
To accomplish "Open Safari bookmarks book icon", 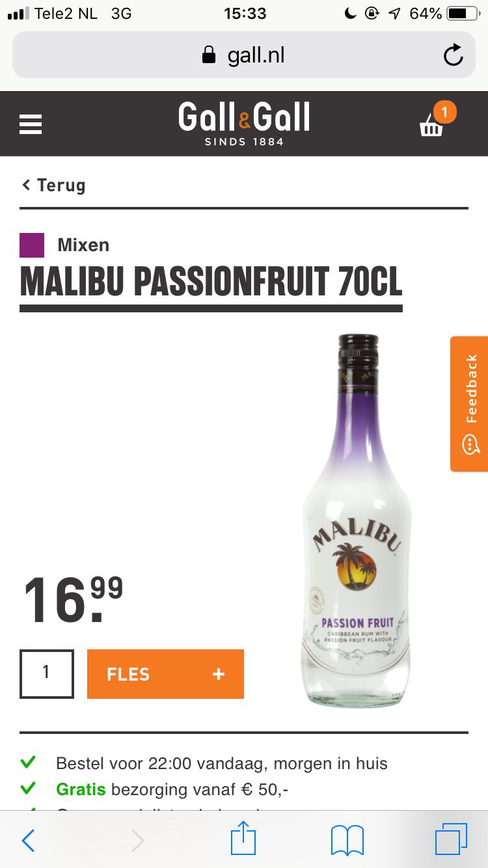I will [347, 840].
